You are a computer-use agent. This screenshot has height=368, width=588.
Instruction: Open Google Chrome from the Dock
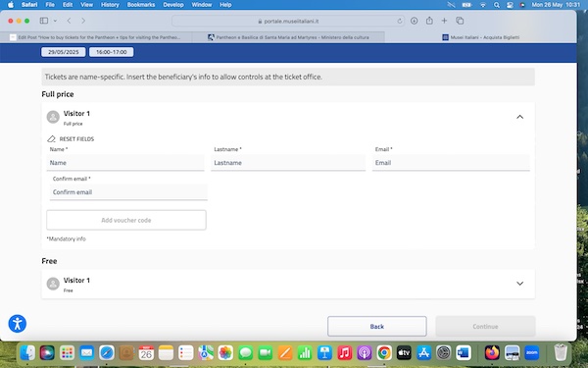pos(384,353)
